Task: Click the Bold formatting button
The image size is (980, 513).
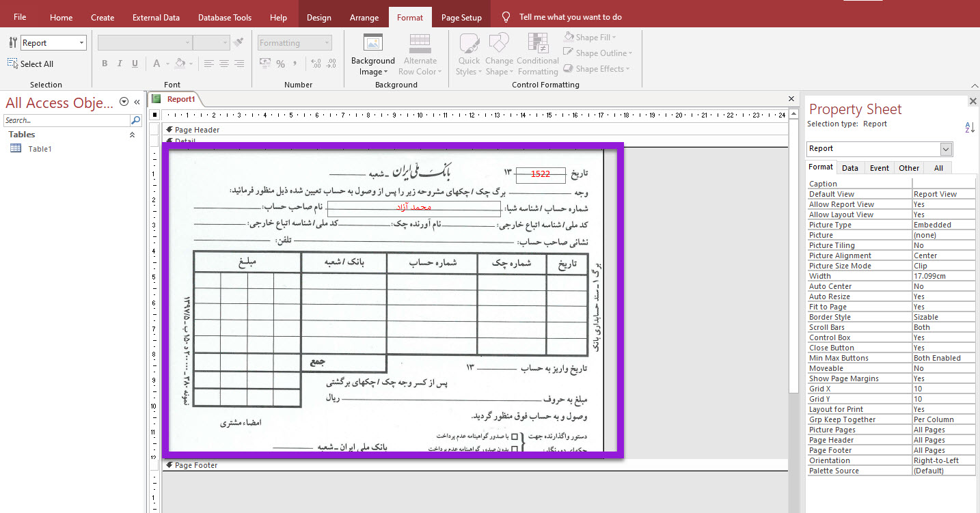Action: [x=105, y=64]
